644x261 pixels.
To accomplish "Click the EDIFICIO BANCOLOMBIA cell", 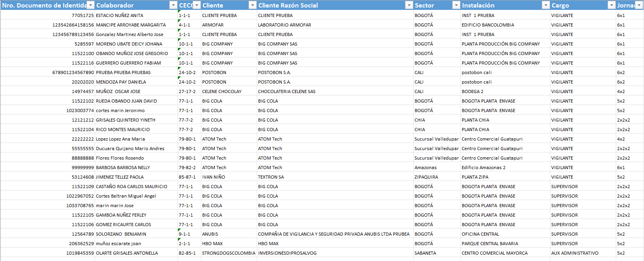I will (x=505, y=25).
